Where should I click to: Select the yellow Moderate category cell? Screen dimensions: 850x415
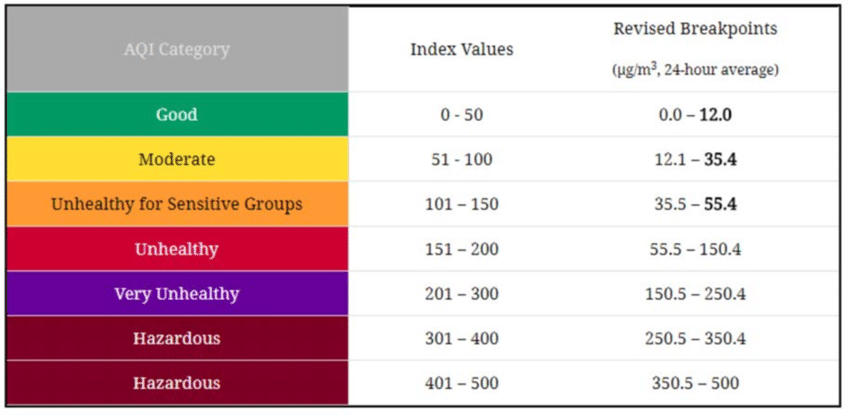[177, 160]
